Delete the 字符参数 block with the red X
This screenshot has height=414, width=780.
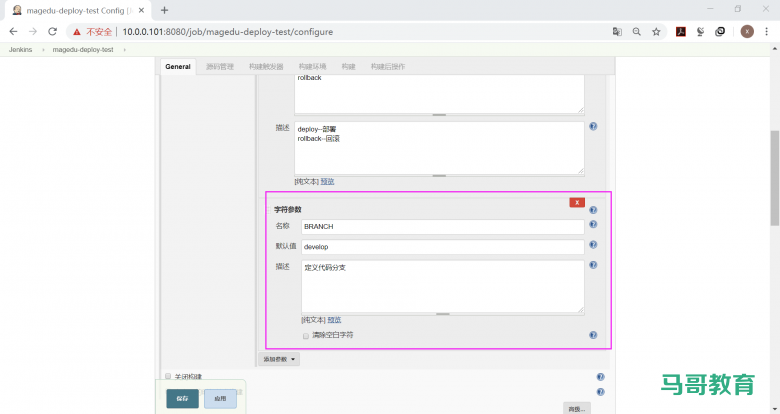[577, 202]
